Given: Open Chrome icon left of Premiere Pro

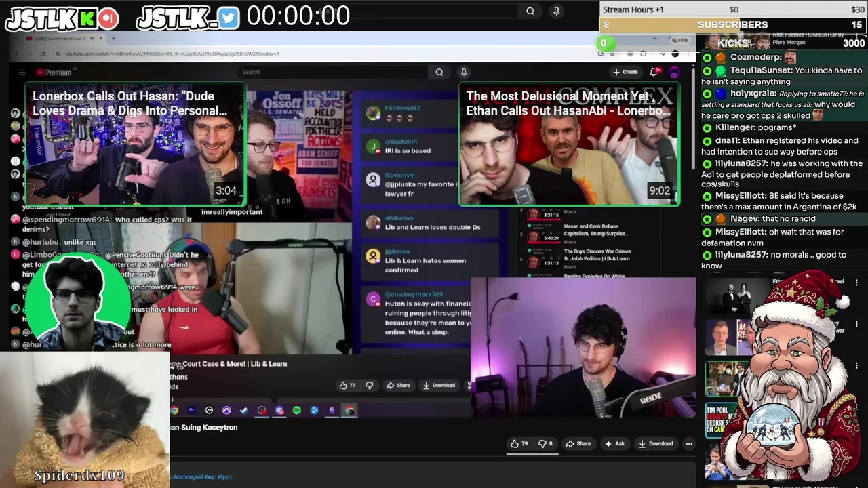Looking at the screenshot, I should point(174,410).
